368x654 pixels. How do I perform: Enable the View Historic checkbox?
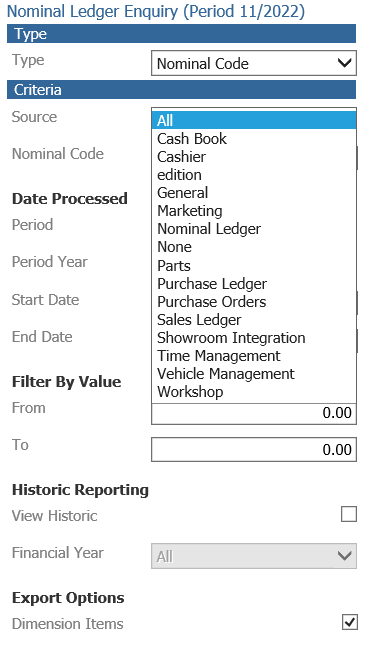coord(349,514)
